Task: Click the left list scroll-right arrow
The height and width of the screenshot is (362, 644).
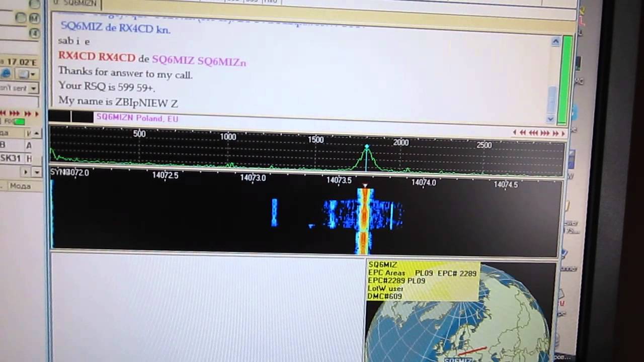Action: (x=26, y=172)
